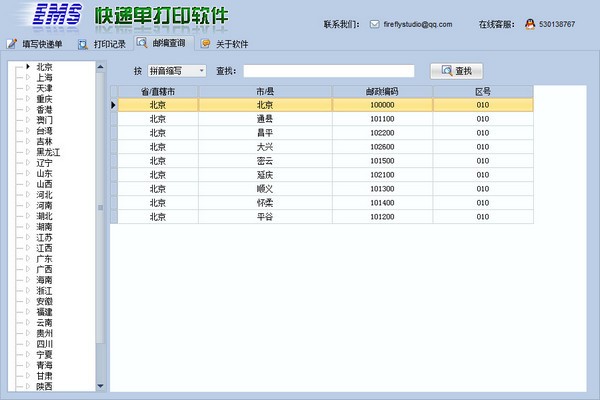Click the 填写快递单 pencil icon
This screenshot has width=600, height=400.
(12, 44)
